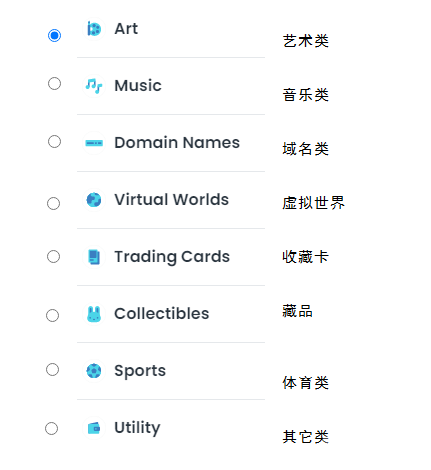Select the Art radio button
The width and height of the screenshot is (431, 470).
click(x=54, y=35)
